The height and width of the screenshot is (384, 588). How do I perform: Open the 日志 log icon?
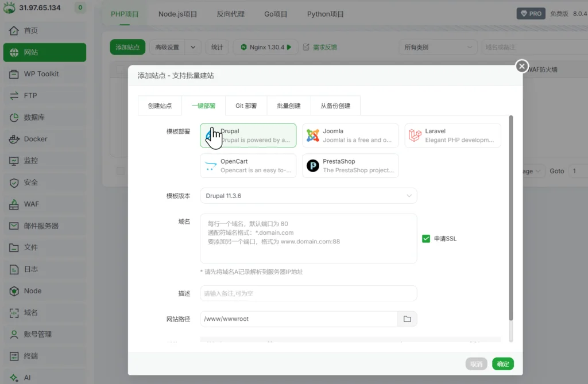(x=14, y=269)
